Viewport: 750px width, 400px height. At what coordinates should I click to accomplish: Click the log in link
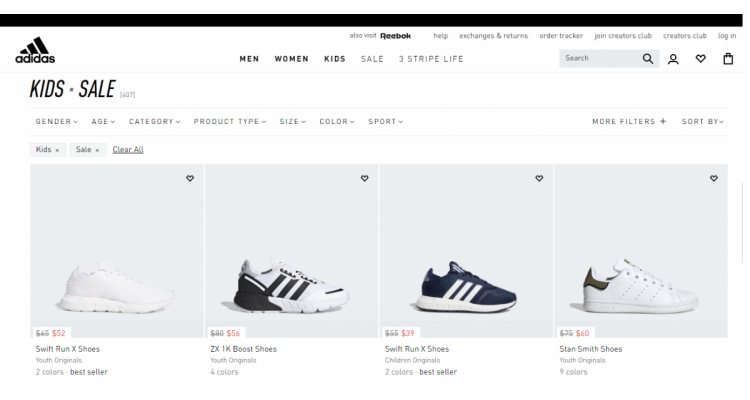(727, 36)
